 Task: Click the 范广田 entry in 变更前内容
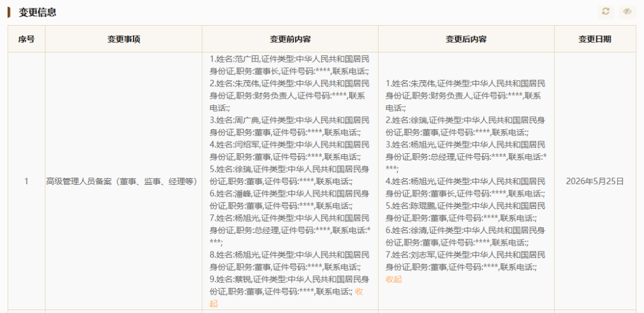[x=290, y=65]
